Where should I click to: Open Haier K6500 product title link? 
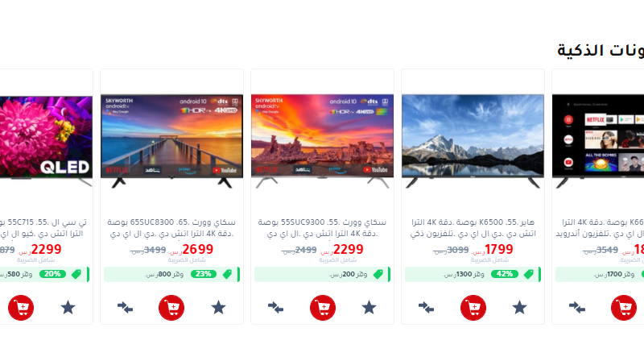(473, 228)
